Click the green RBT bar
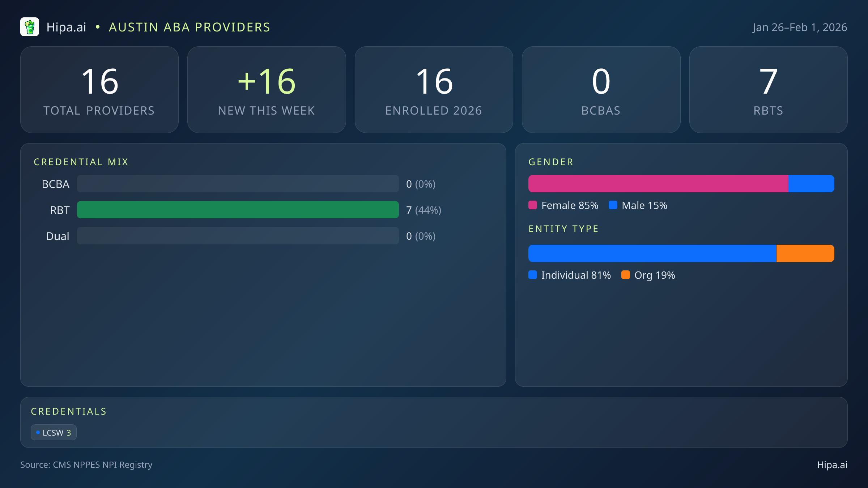 [x=238, y=210]
